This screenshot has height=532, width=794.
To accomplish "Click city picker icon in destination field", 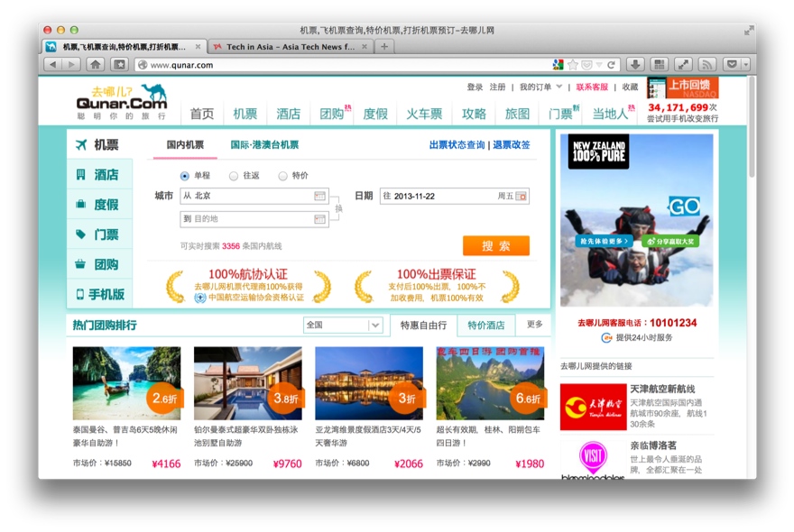I will click(x=319, y=219).
